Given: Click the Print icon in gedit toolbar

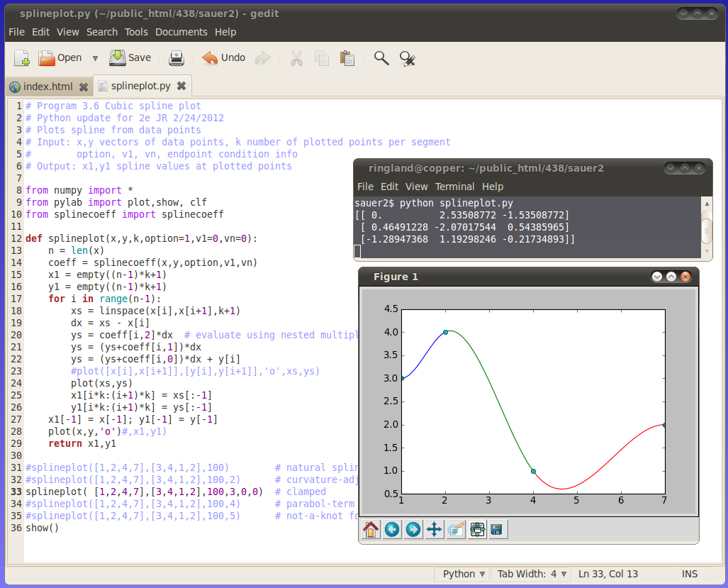Looking at the screenshot, I should pyautogui.click(x=177, y=58).
